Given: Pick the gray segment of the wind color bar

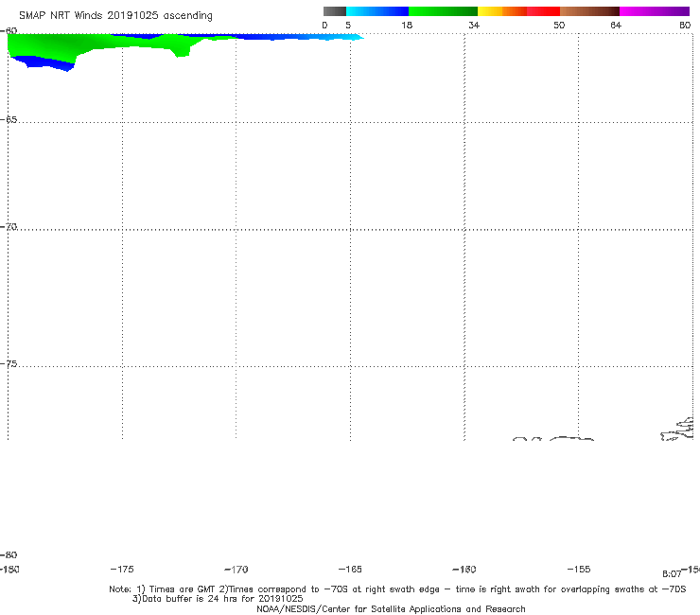Looking at the screenshot, I should click(x=334, y=11).
